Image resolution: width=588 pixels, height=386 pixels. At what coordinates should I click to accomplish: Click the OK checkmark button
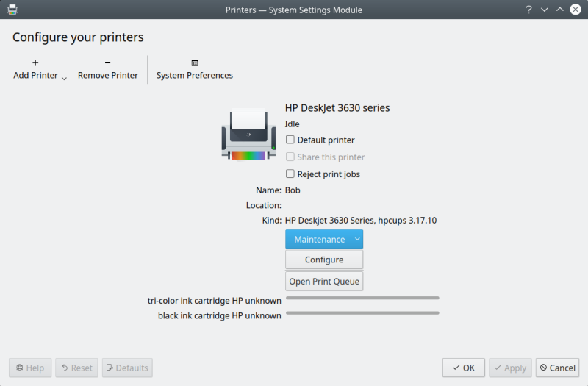coord(464,368)
